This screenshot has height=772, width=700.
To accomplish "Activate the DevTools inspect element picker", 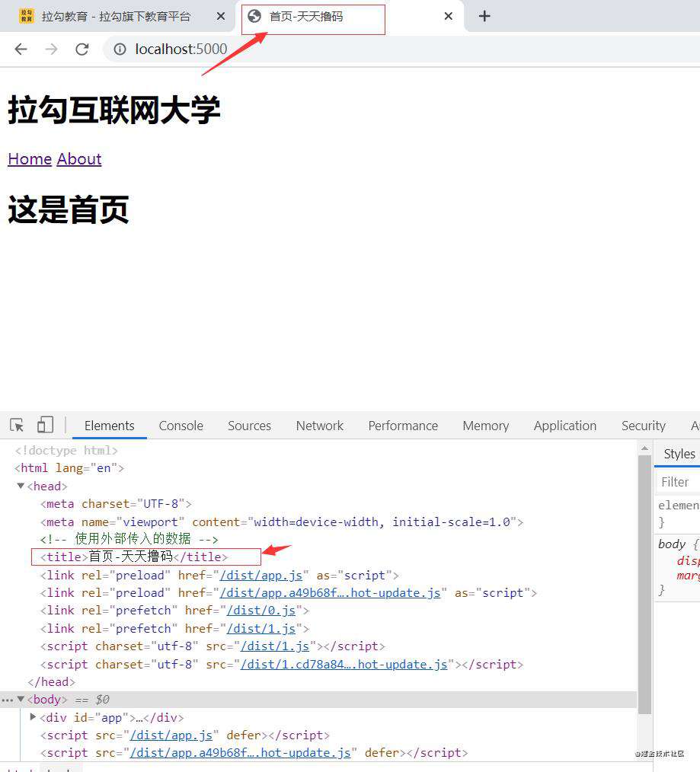I will (17, 425).
